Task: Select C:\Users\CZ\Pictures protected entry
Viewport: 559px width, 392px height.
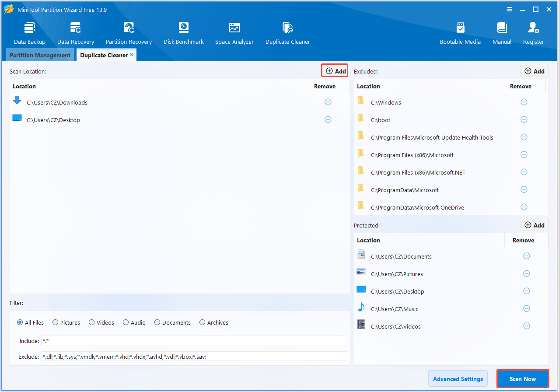Action: tap(451, 274)
